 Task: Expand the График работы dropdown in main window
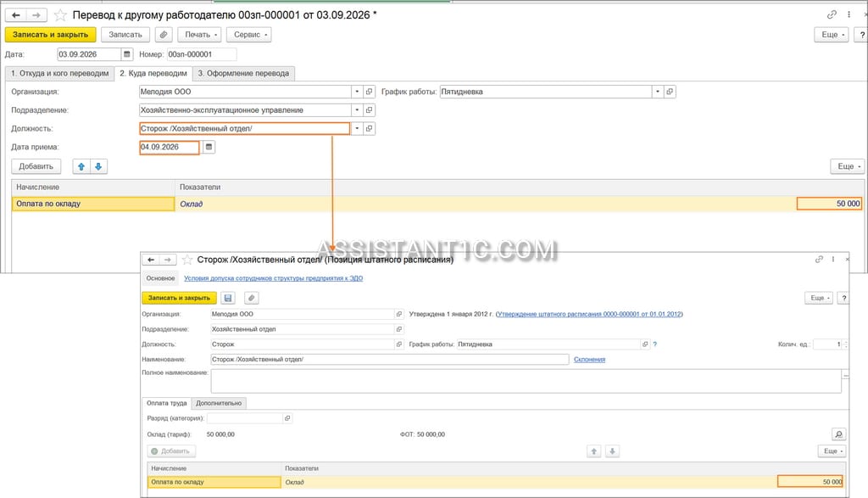[658, 92]
